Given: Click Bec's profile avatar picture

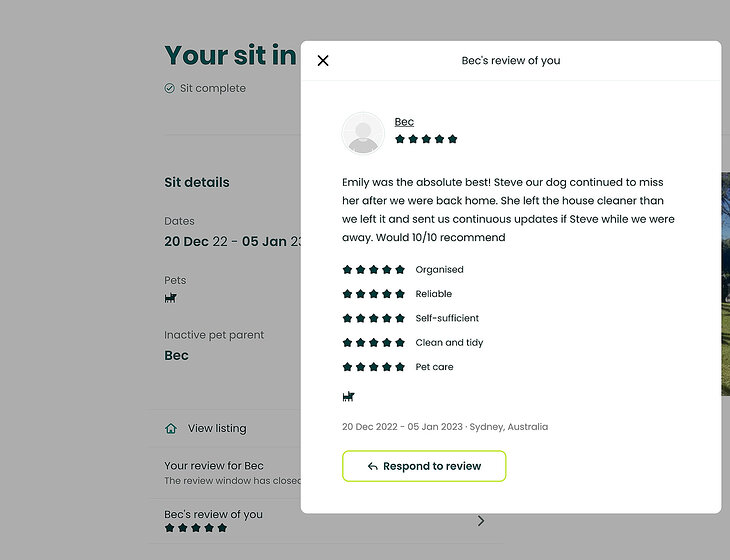Looking at the screenshot, I should pos(363,133).
